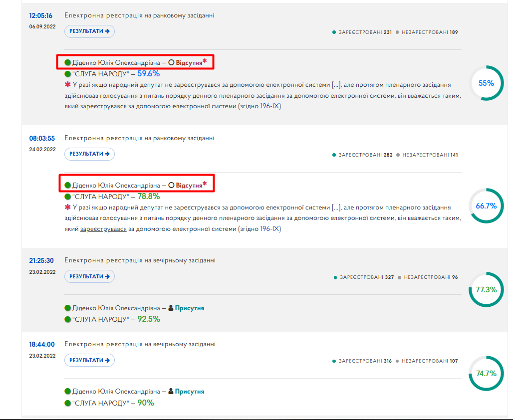Image resolution: width=513 pixels, height=420 pixels.
Task: Click the person icon beside Присутня at 21:25:30
Action: click(171, 308)
